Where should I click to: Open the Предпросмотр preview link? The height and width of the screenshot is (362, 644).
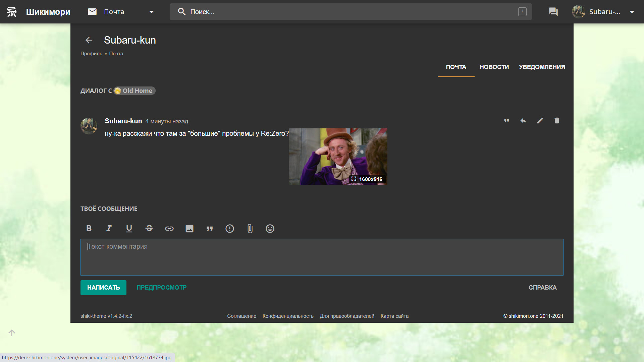[x=161, y=288]
